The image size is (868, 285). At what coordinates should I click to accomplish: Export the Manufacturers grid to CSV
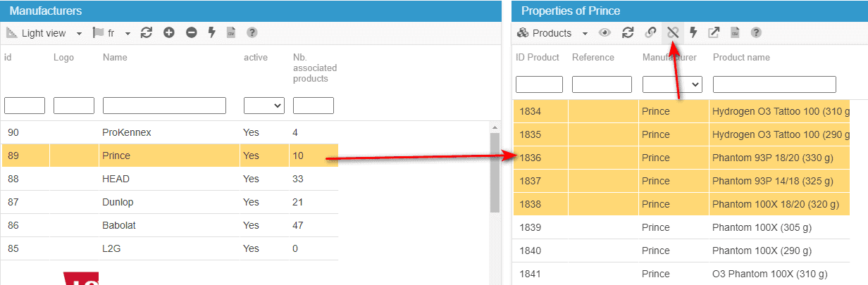coord(230,33)
